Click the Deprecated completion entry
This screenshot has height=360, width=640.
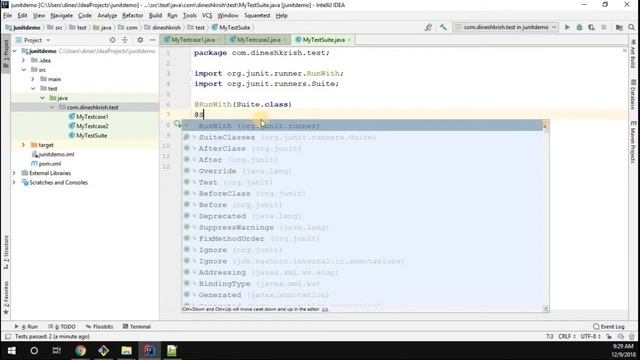362,216
